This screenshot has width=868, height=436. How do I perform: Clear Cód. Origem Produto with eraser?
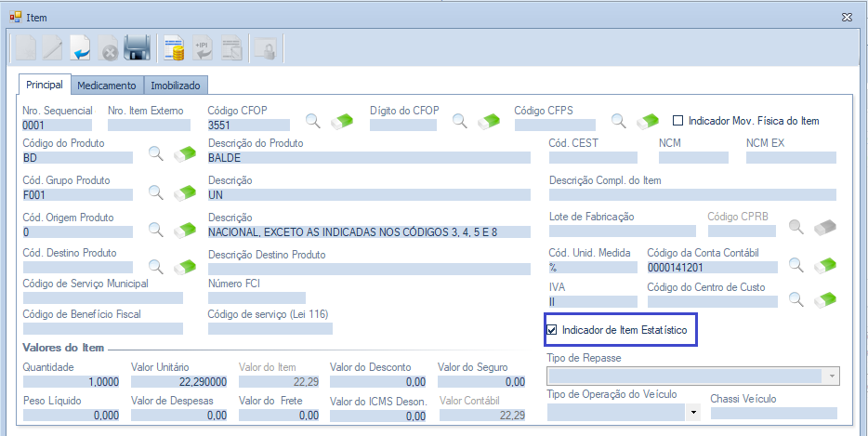pos(184,230)
